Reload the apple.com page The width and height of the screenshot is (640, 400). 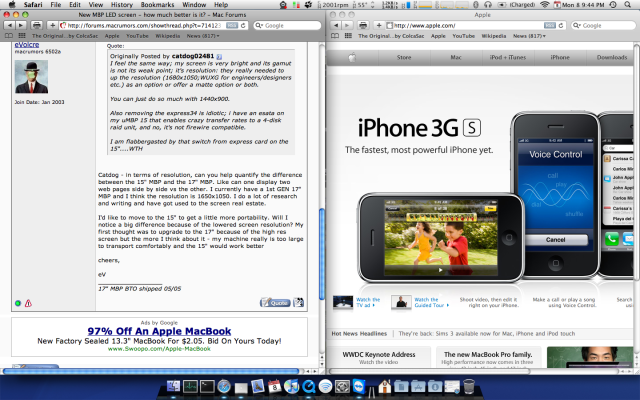(x=561, y=25)
